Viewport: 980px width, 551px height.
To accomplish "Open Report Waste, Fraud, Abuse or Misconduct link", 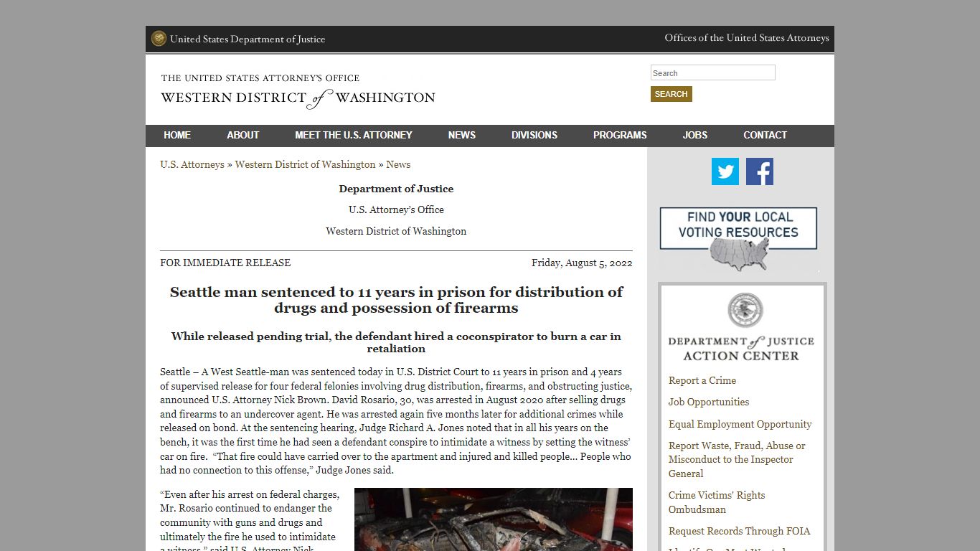I will 737,459.
